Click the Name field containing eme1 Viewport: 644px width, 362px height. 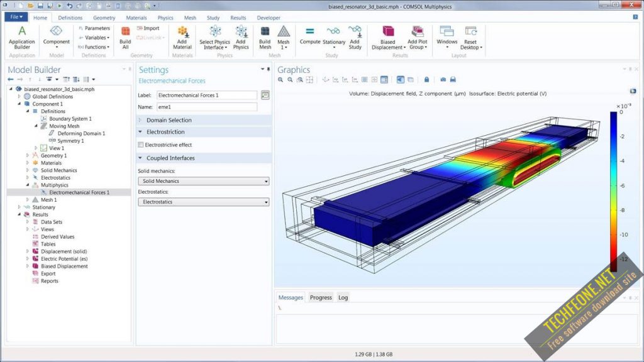pos(207,107)
